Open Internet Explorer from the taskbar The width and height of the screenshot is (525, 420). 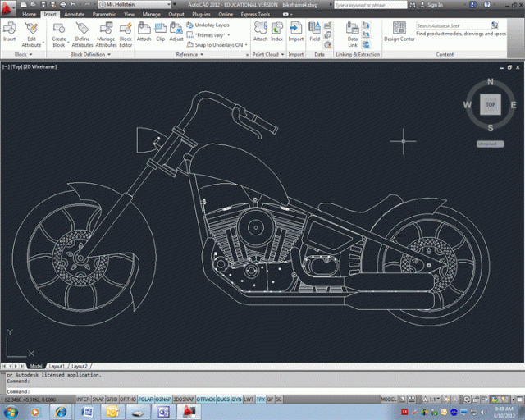coord(61,412)
